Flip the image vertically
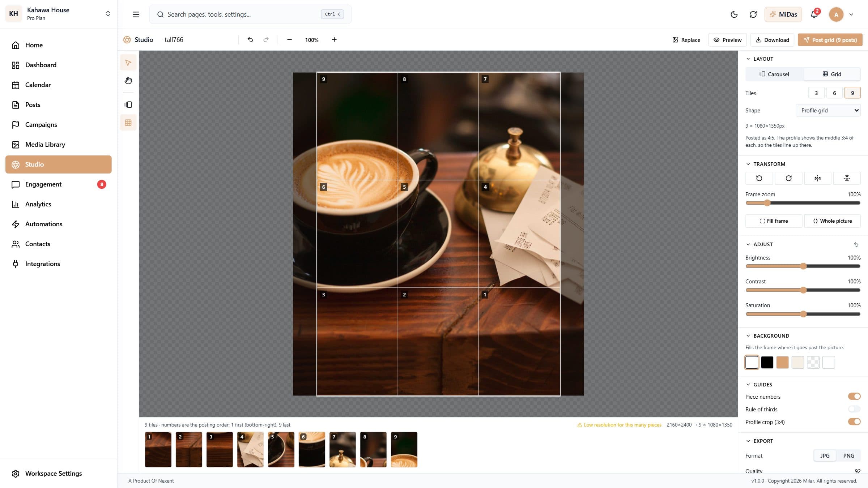Image resolution: width=868 pixels, height=488 pixels. pyautogui.click(x=847, y=178)
